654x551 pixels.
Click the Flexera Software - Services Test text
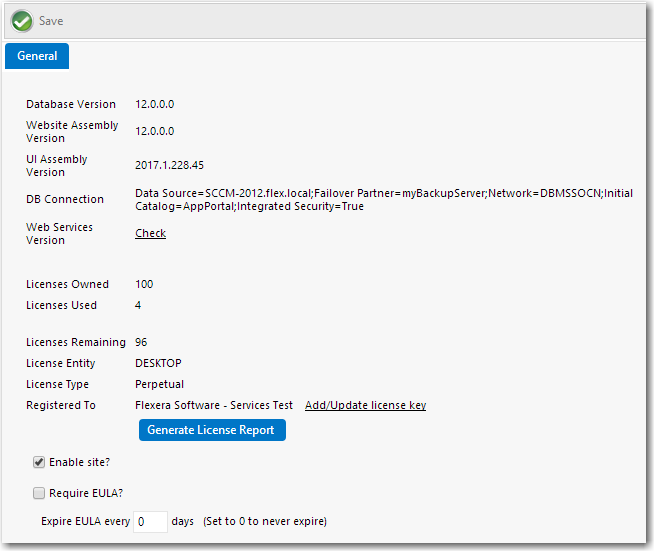coord(214,405)
